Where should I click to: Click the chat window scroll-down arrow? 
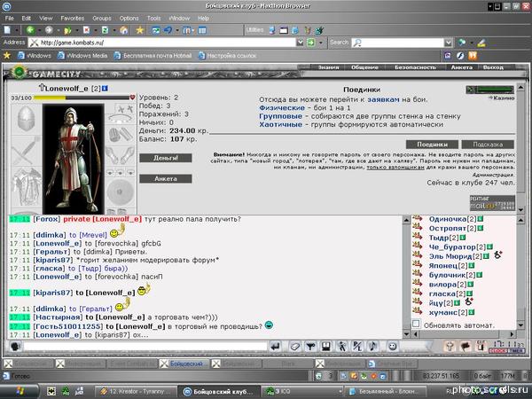[x=406, y=334]
